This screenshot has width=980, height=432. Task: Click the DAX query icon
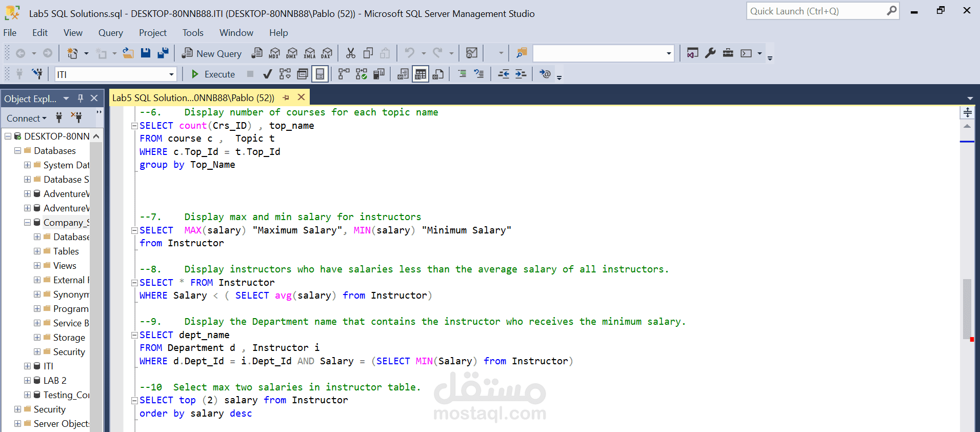327,53
